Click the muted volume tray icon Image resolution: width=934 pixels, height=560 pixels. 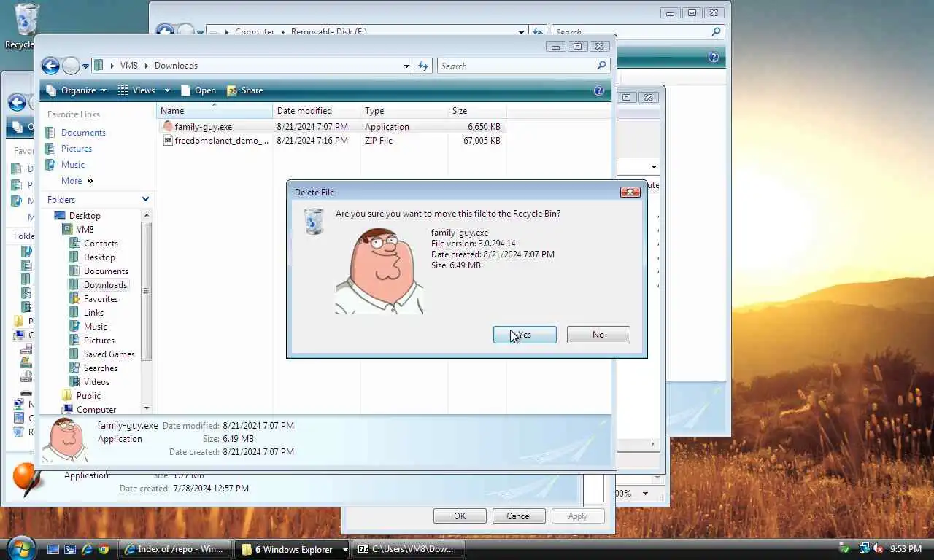click(x=878, y=548)
